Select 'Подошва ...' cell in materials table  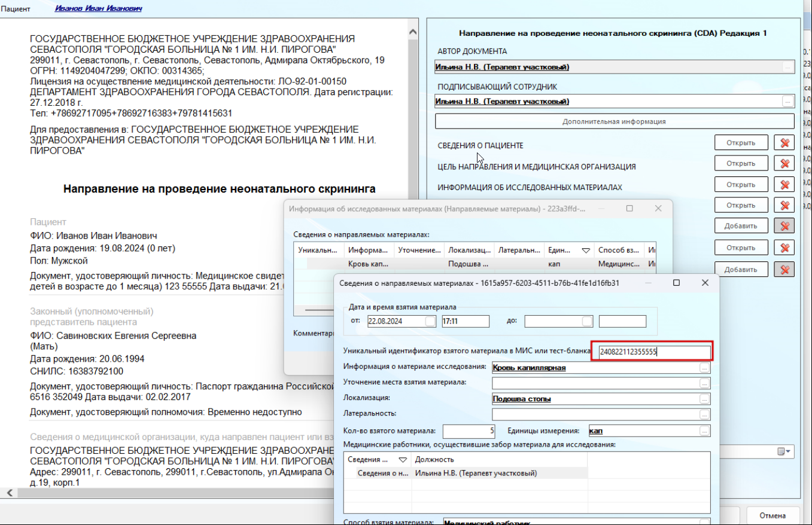(469, 263)
